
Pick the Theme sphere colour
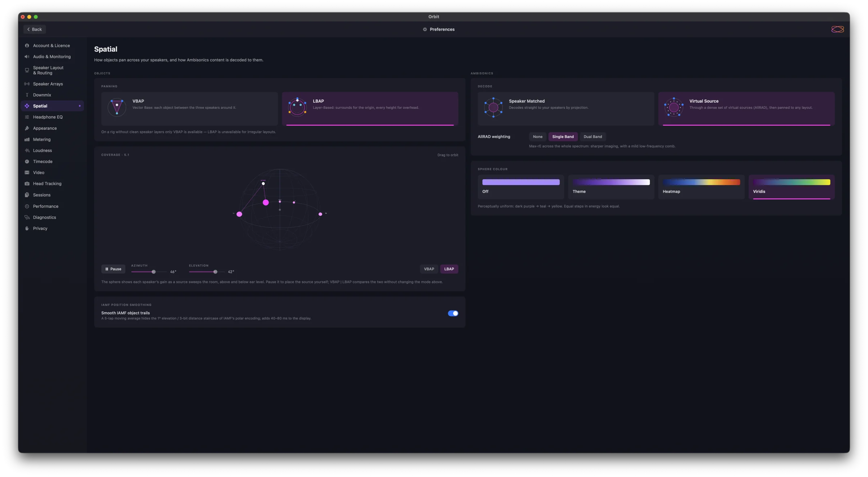click(x=611, y=187)
